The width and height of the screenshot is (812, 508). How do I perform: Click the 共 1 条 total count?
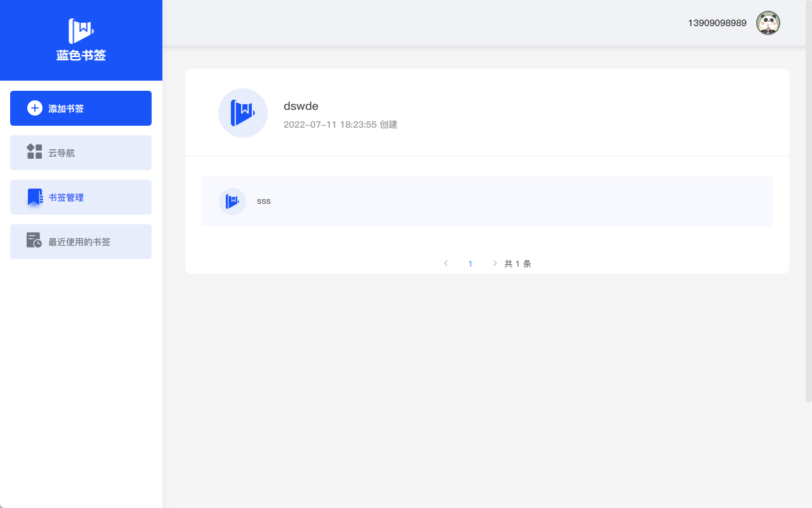518,264
